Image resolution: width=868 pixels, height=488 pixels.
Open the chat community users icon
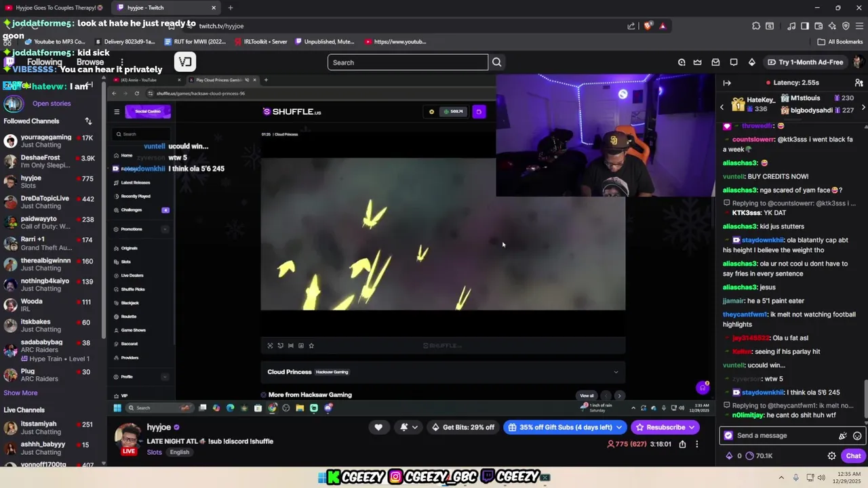(x=859, y=83)
